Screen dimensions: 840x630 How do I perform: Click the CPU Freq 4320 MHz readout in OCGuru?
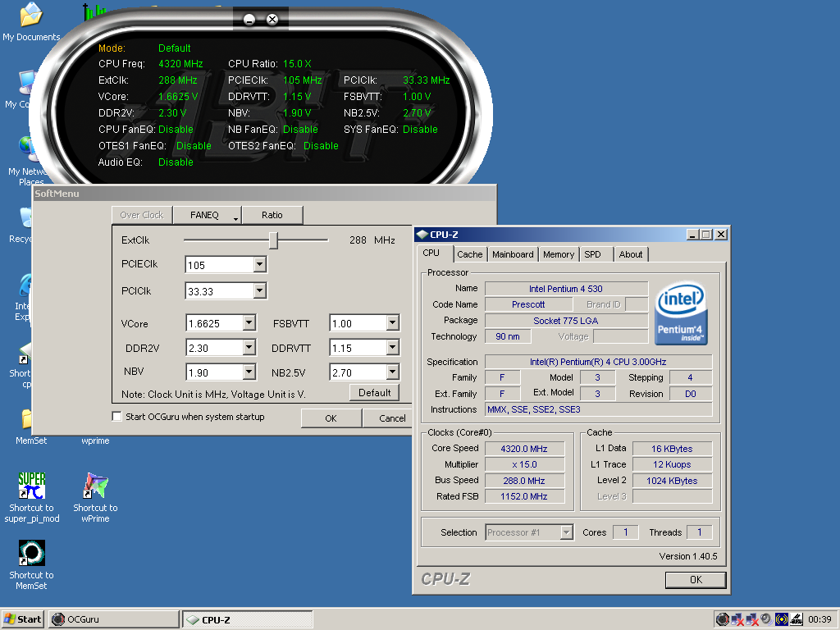point(180,64)
